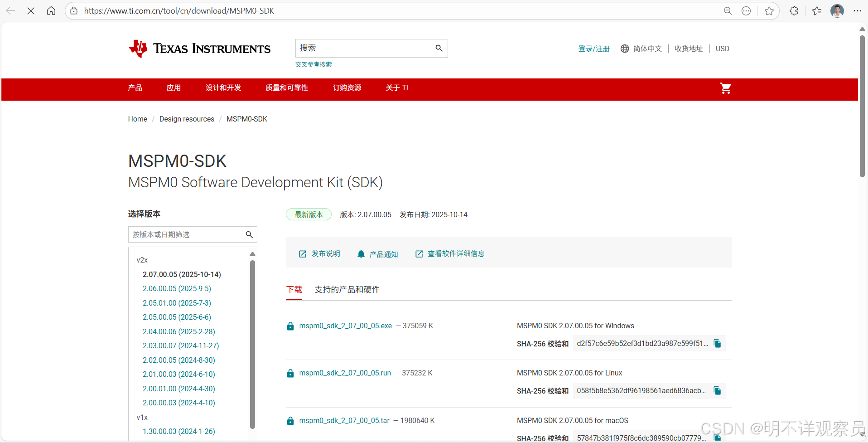
Task: Open the 应用 menu
Action: [174, 88]
